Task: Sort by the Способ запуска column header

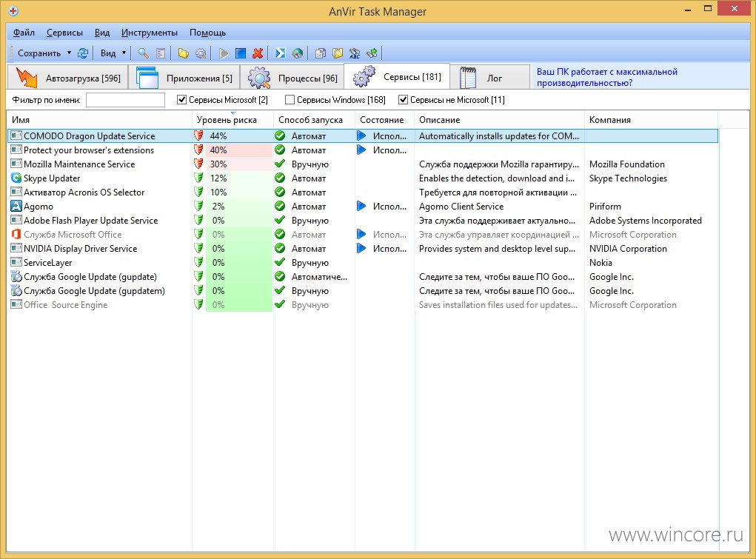Action: (x=315, y=120)
